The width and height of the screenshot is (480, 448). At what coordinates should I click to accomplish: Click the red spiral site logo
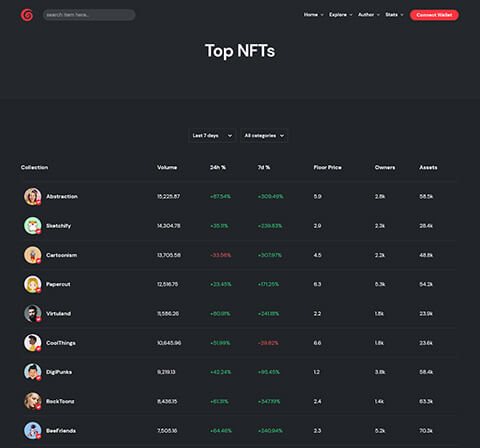pyautogui.click(x=27, y=15)
